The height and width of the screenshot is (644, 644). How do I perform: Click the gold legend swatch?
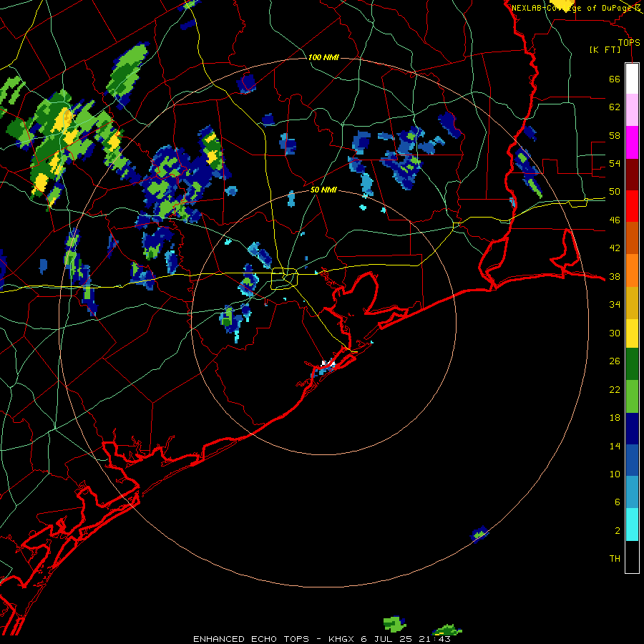(x=632, y=303)
